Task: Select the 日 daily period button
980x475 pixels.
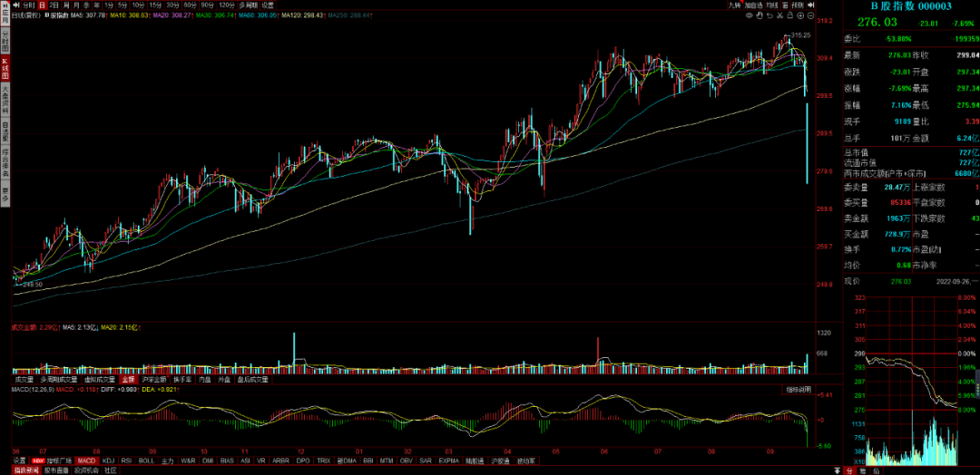Action: (x=42, y=5)
